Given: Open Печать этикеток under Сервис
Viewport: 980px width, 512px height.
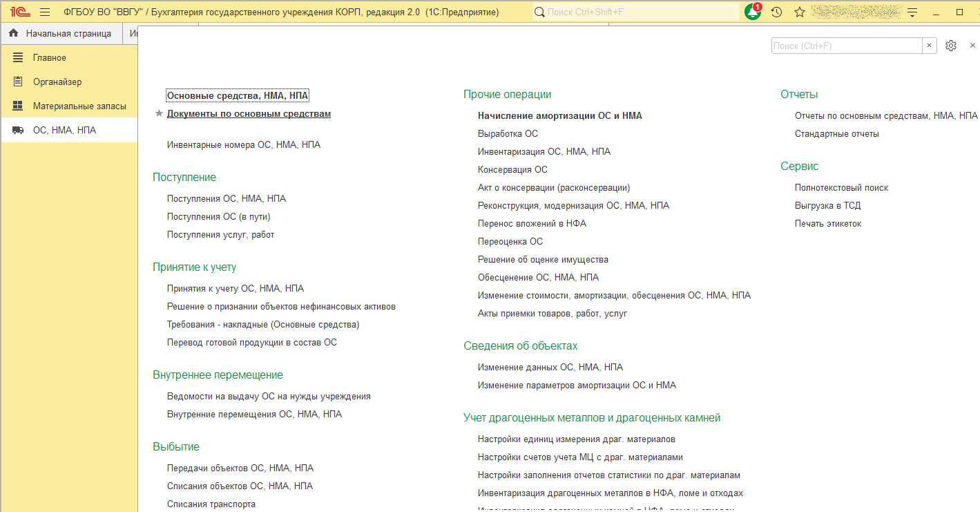Looking at the screenshot, I should [x=827, y=224].
